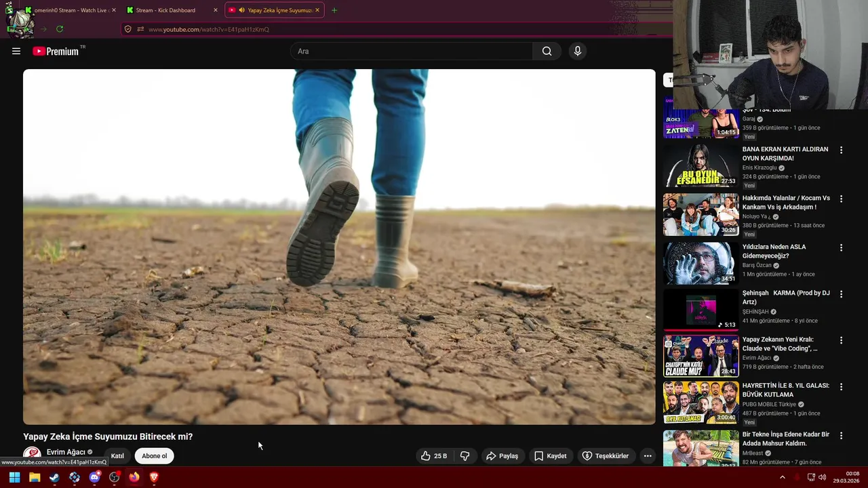Open options menu for Yapay Zekanın Yeni Kralı video

[841, 340]
